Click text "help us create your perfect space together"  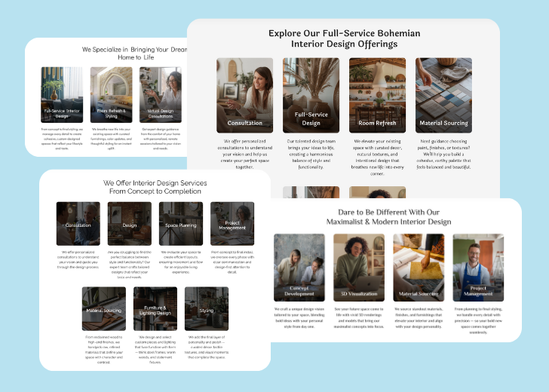(245, 161)
